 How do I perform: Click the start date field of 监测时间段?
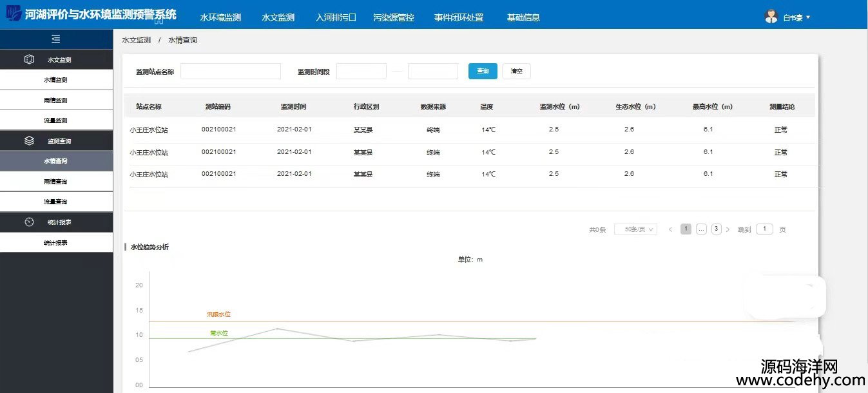tap(362, 71)
